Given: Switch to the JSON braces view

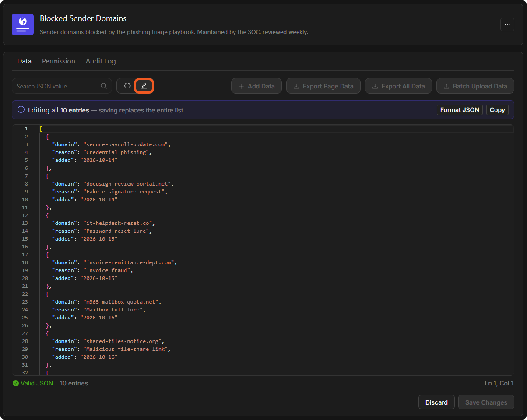Looking at the screenshot, I should pos(127,86).
